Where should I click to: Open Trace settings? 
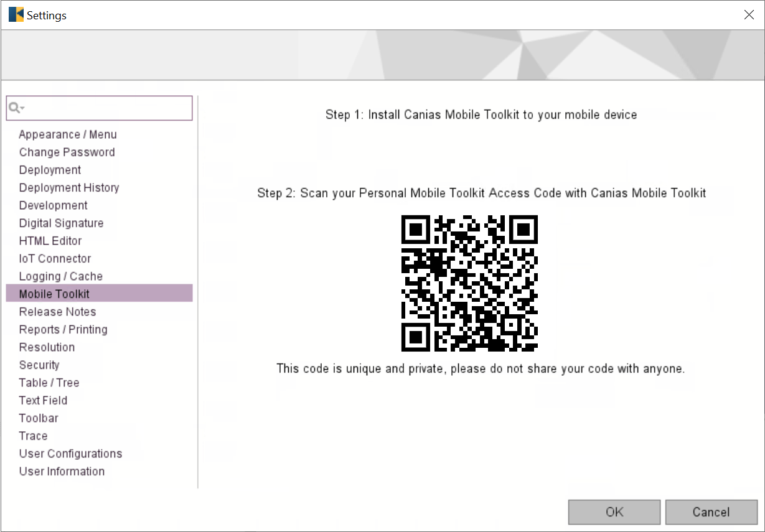(33, 436)
